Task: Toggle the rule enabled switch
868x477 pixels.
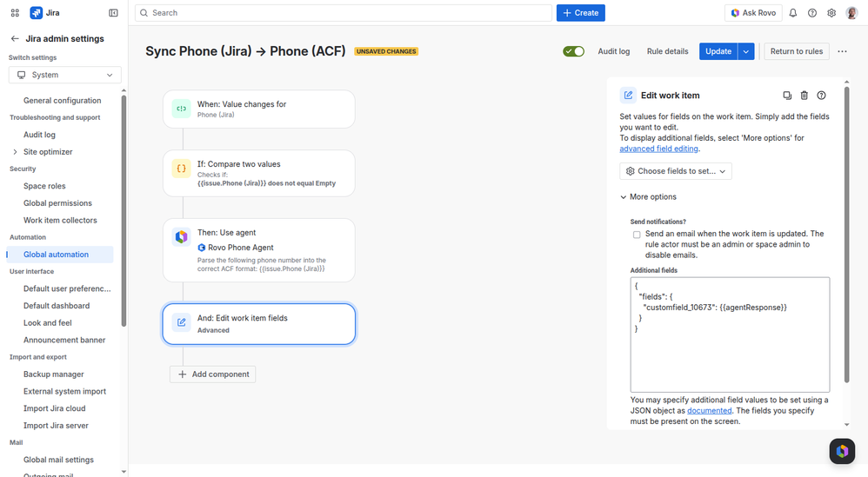Action: pyautogui.click(x=573, y=51)
